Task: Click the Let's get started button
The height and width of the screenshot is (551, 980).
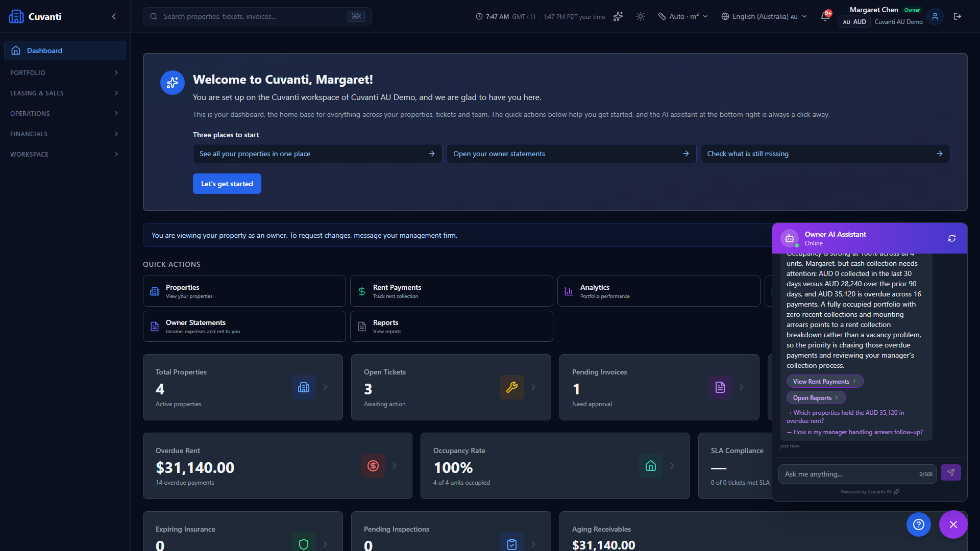Action: coord(227,184)
